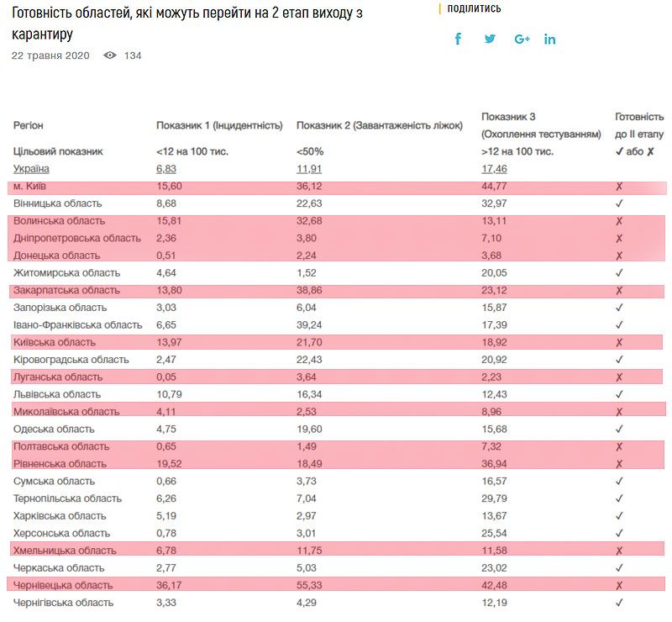Click Ukraine's bed occupancy value 11,91
Image resolution: width=672 pixels, height=622 pixels.
pos(309,169)
